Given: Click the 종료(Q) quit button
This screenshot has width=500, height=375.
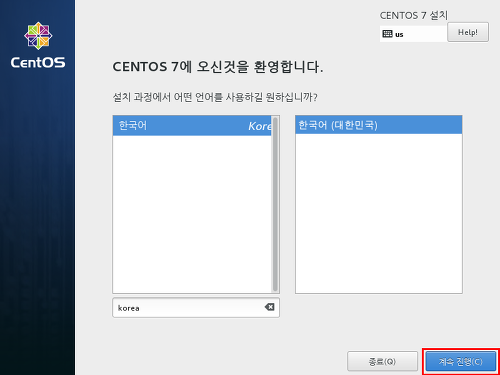Looking at the screenshot, I should [x=382, y=361].
